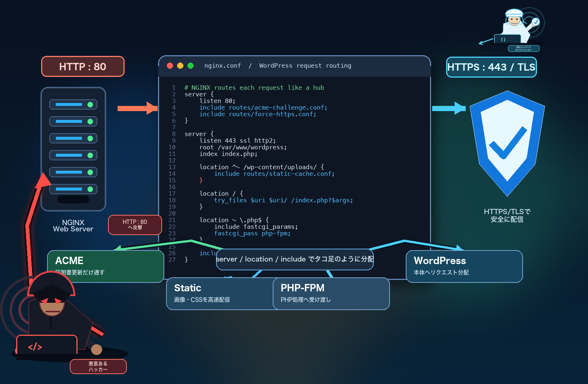The width and height of the screenshot is (588, 384).
Task: Click the line 'index index.php;'
Action: (229, 154)
